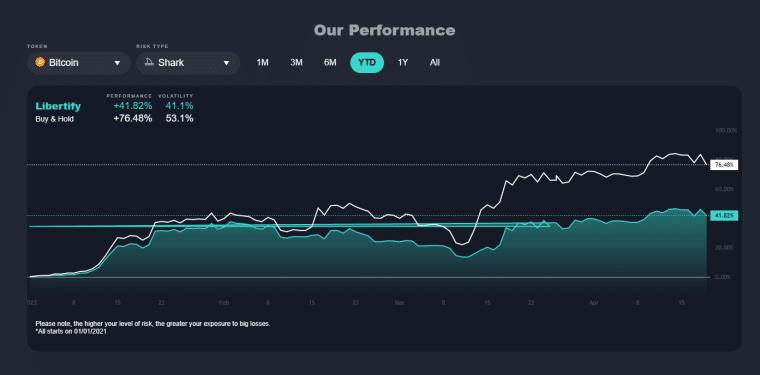Click the Shark risk type icon
Screen dimensions: 760x375
point(149,62)
